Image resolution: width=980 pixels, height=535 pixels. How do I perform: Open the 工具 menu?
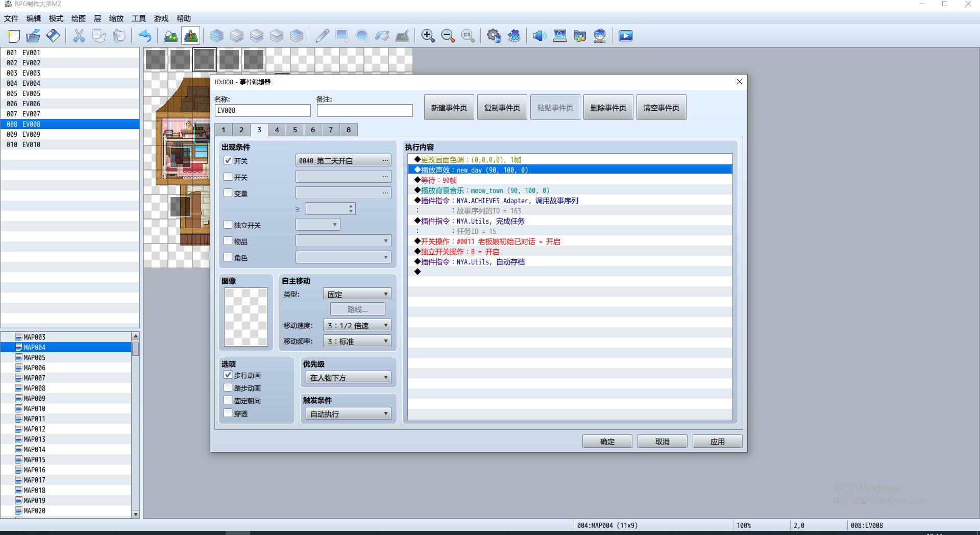[x=139, y=18]
